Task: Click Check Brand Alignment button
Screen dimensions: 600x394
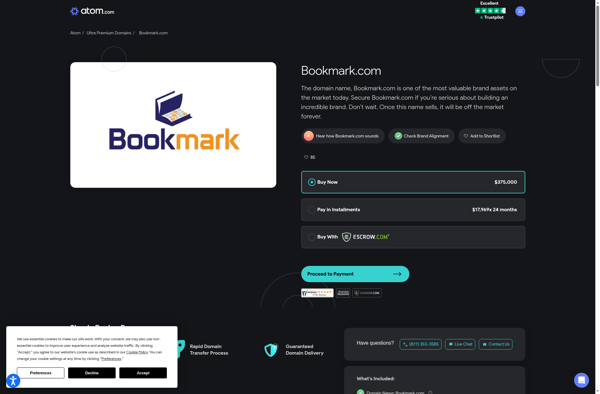Action: click(421, 136)
